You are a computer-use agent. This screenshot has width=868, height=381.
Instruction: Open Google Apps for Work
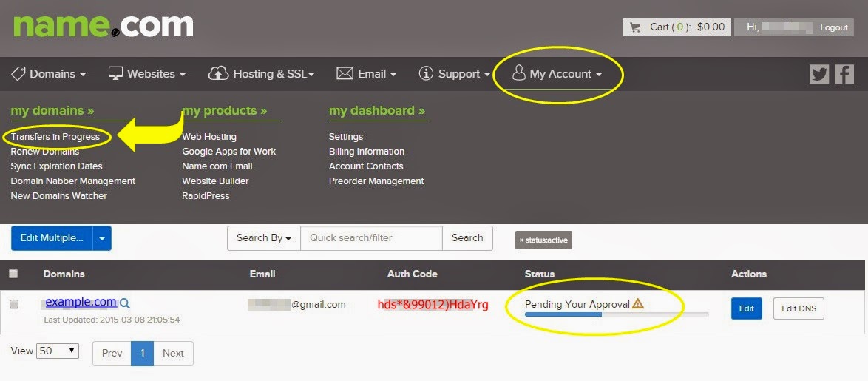click(228, 151)
